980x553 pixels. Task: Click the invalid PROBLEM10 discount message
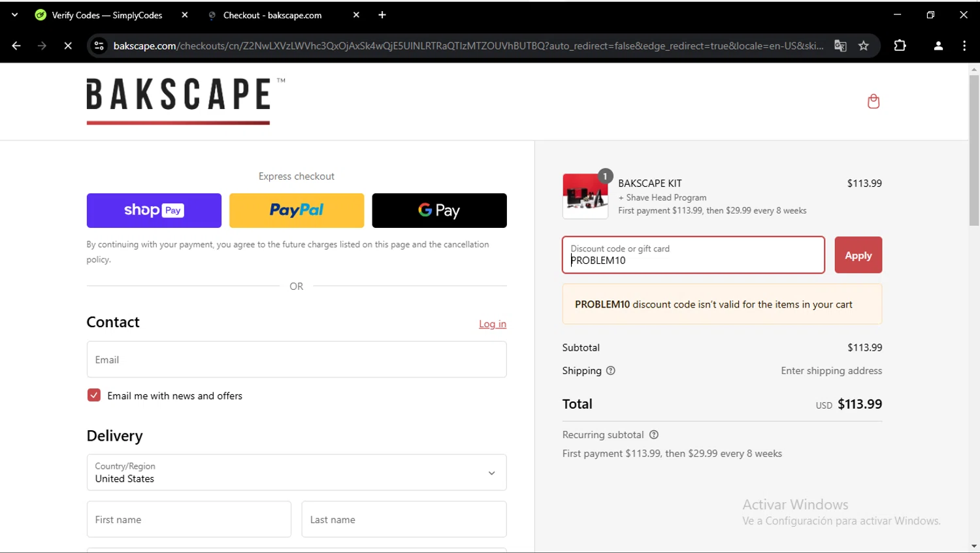722,304
